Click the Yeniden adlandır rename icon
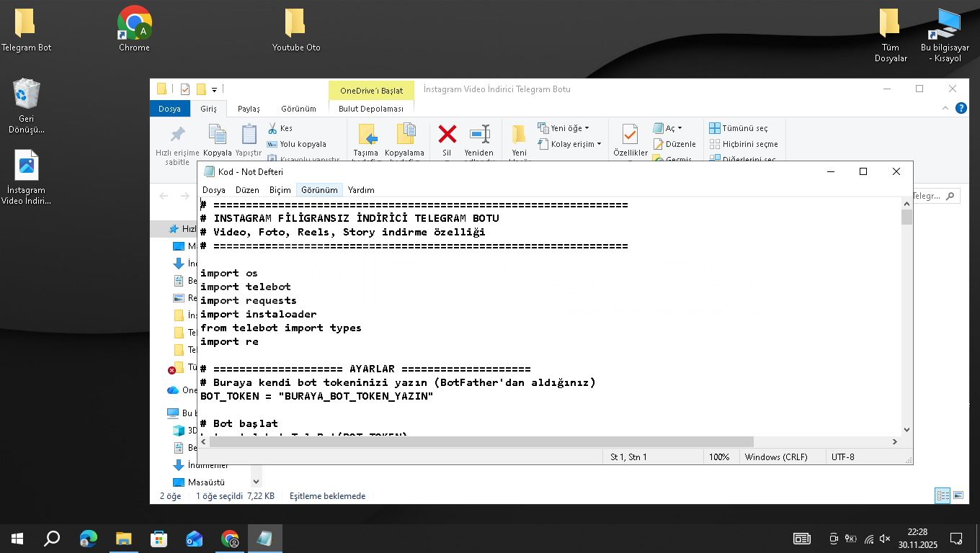Image resolution: width=980 pixels, height=553 pixels. 479,135
